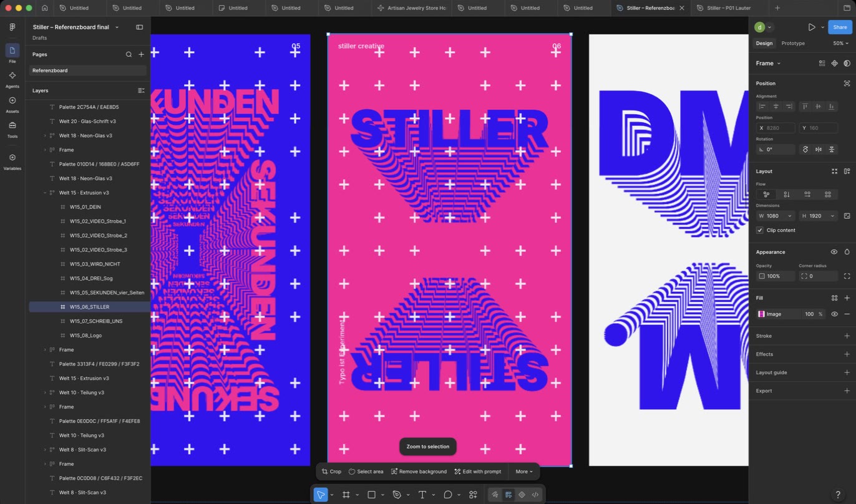
Task: Open the Artisan Jewelry Store tab
Action: pyautogui.click(x=412, y=8)
